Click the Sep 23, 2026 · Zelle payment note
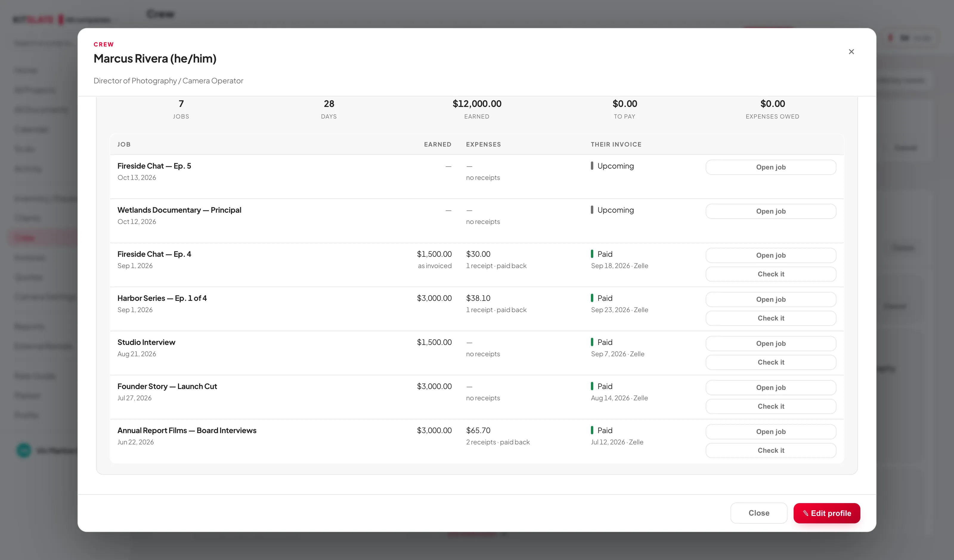 click(x=619, y=310)
